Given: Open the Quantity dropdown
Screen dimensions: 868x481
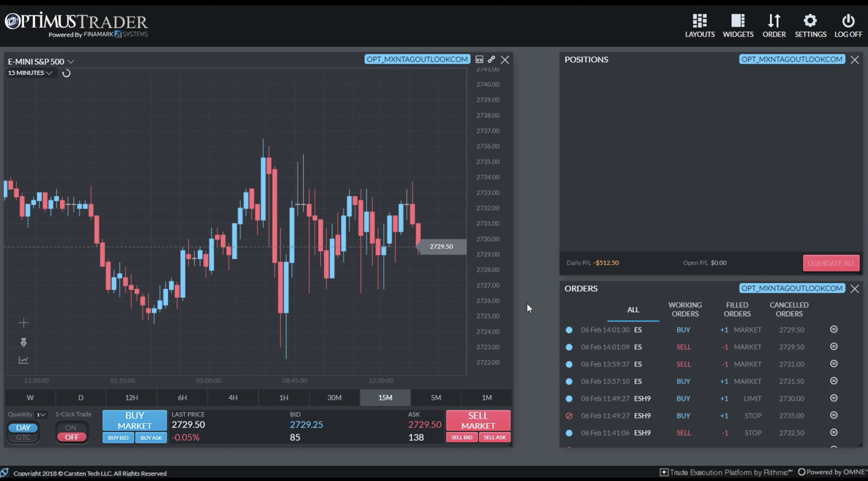Looking at the screenshot, I should pos(41,415).
